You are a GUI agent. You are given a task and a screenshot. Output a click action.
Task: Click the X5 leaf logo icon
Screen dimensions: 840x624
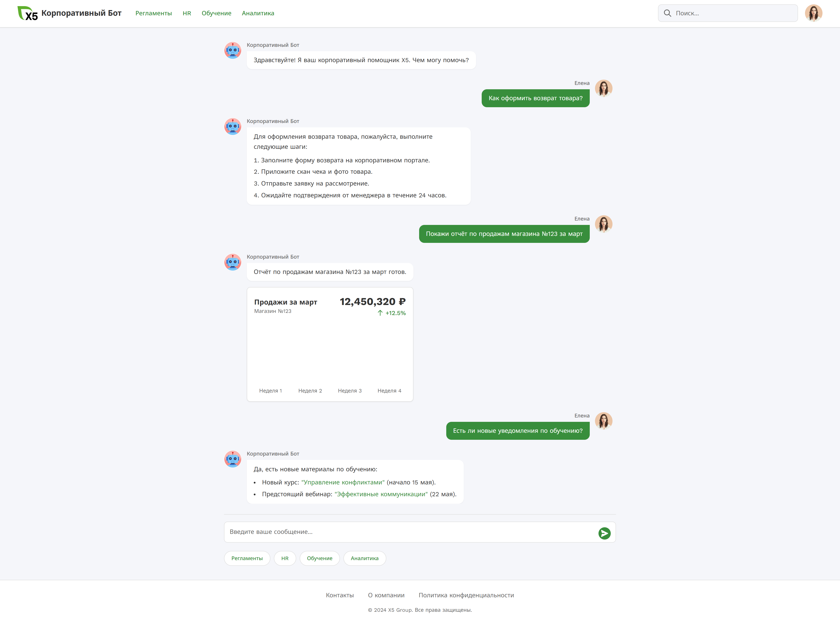(27, 13)
